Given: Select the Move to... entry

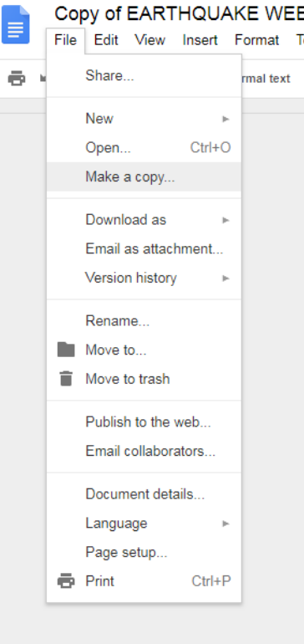Looking at the screenshot, I should coord(144,350).
